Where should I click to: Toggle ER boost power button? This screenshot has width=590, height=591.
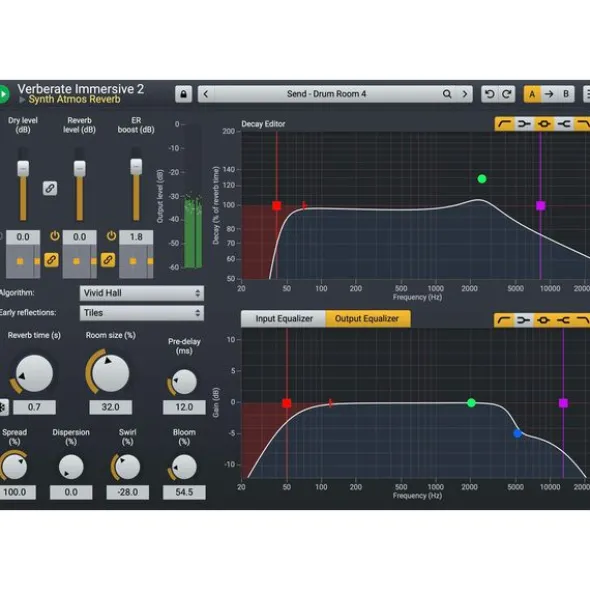pyautogui.click(x=111, y=236)
